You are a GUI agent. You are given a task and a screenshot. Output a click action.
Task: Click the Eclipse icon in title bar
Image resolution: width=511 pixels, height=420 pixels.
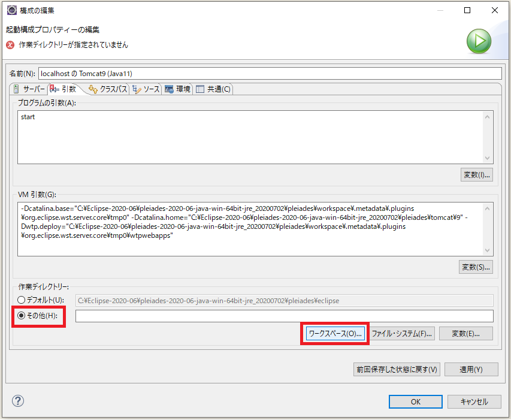tap(12, 10)
